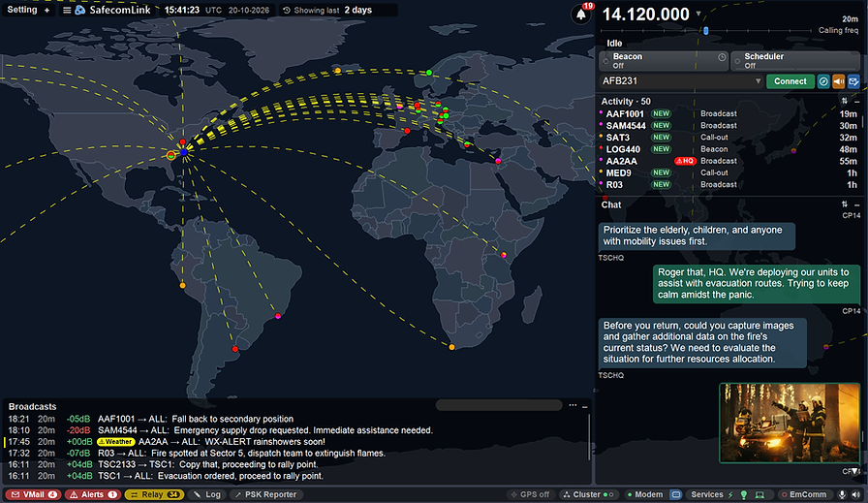Click the orange station marker in South Africa
The height and width of the screenshot is (503, 868).
pyautogui.click(x=451, y=347)
